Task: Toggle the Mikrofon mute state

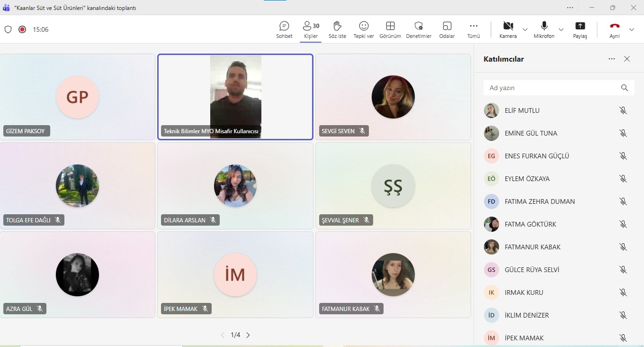Action: (544, 29)
